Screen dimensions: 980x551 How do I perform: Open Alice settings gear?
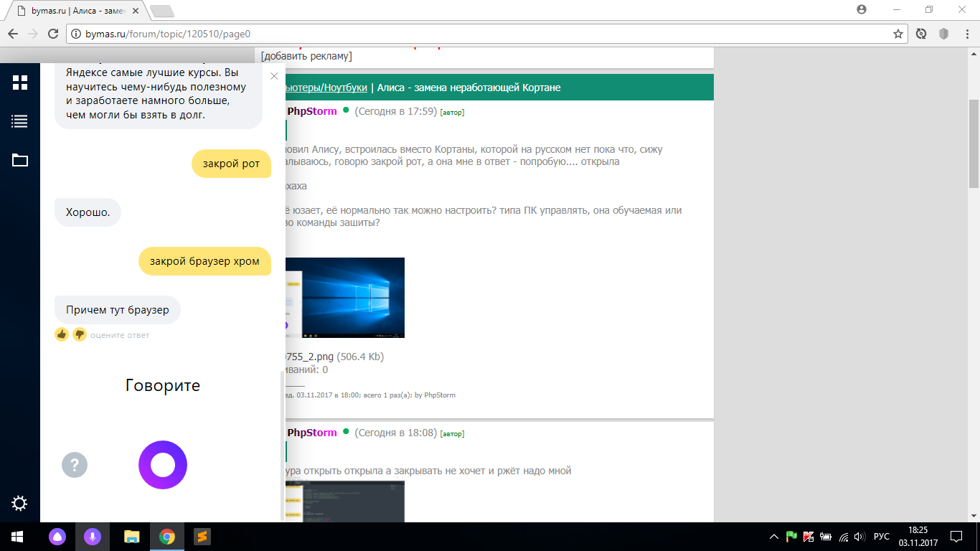pyautogui.click(x=20, y=503)
